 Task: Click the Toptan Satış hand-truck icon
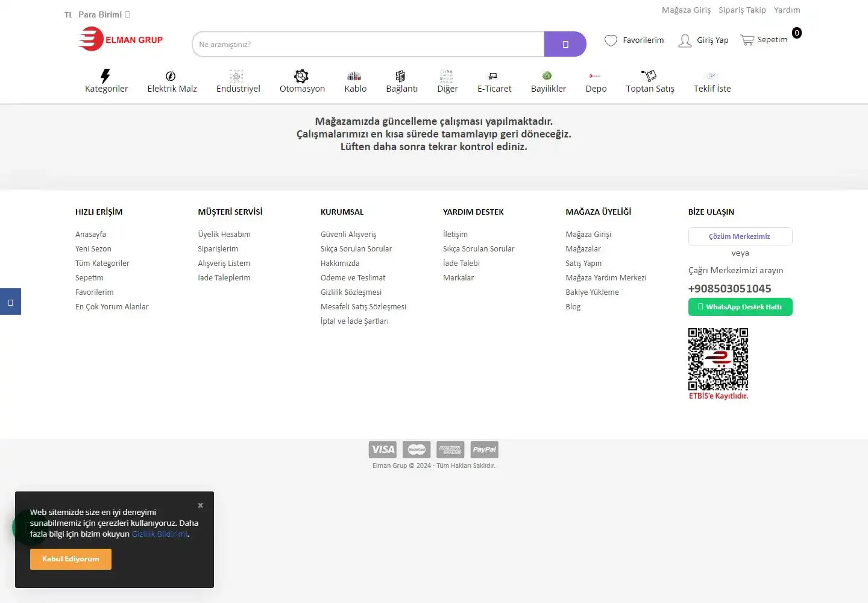649,76
